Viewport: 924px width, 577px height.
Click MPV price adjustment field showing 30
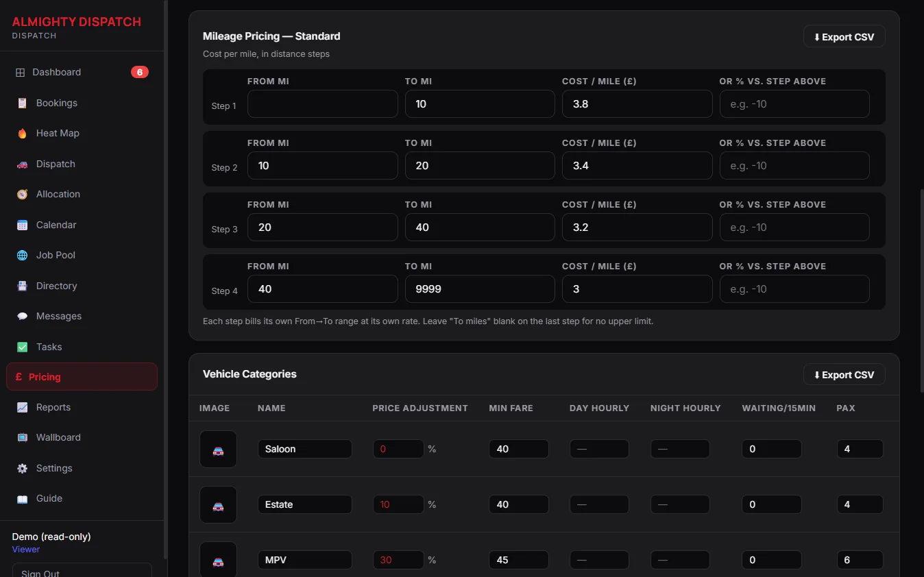pos(398,560)
